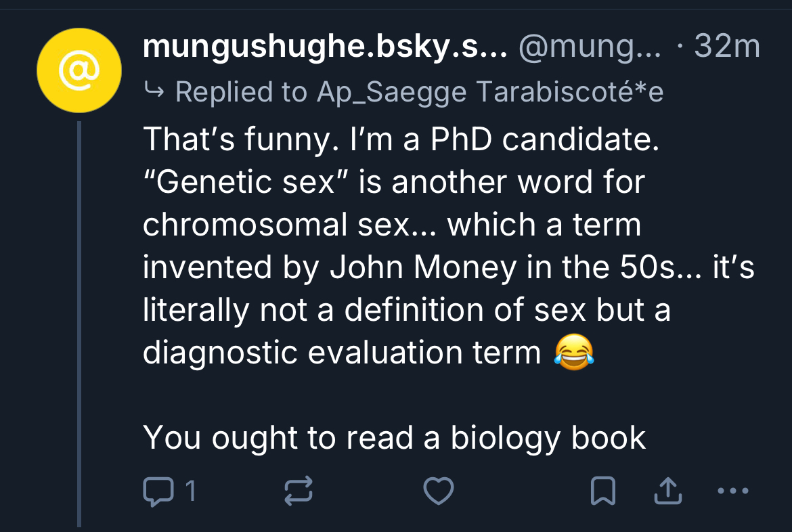Click the 32m post timestamp

coord(727,47)
